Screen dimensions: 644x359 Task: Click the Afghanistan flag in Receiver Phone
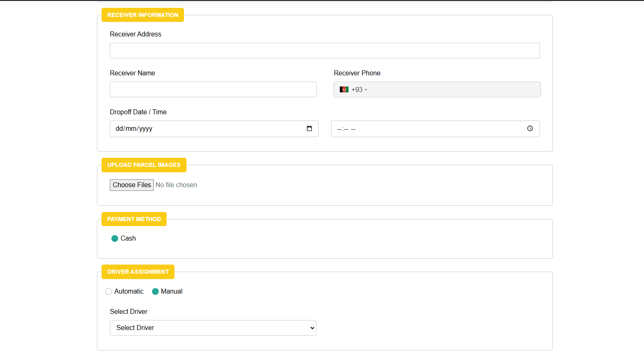tap(344, 89)
